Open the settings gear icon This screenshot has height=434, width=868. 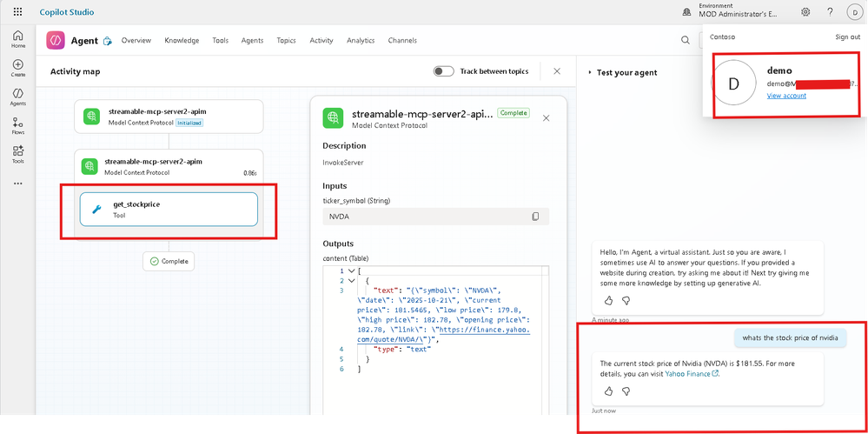805,11
